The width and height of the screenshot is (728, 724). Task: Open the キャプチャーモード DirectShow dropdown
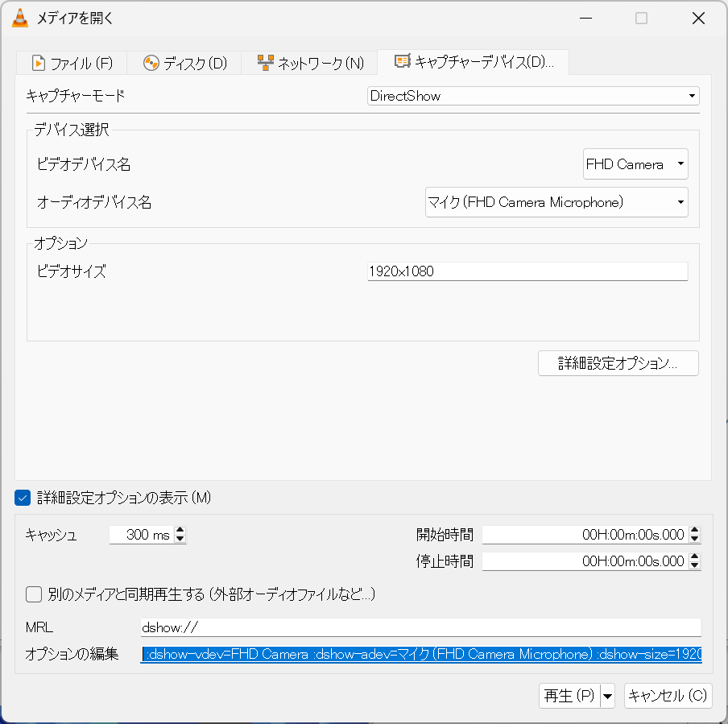(x=533, y=96)
